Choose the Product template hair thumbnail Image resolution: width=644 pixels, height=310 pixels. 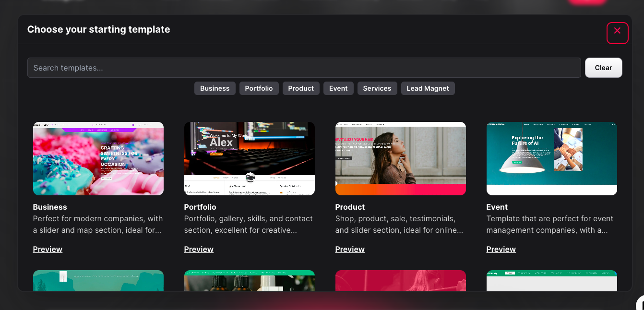[x=401, y=158]
